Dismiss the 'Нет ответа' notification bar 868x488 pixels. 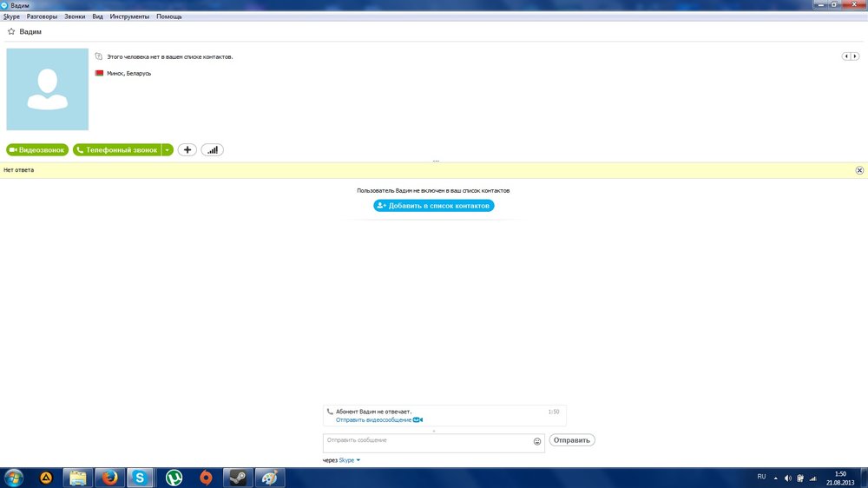859,170
